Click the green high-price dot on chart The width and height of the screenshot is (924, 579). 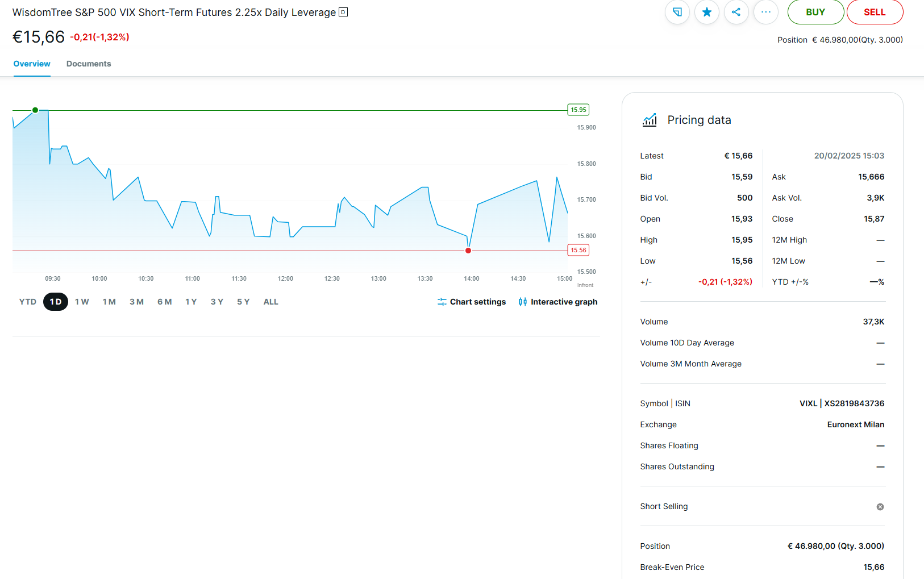point(35,110)
